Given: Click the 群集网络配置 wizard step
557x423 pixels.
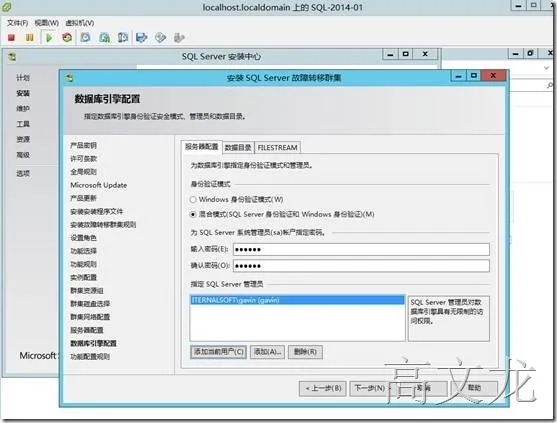Looking at the screenshot, I should tap(90, 317).
